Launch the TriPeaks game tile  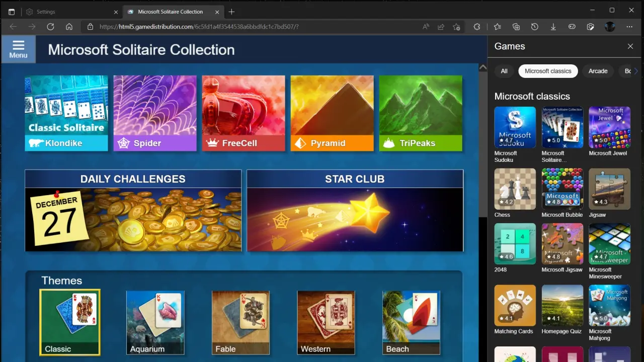coord(421,113)
